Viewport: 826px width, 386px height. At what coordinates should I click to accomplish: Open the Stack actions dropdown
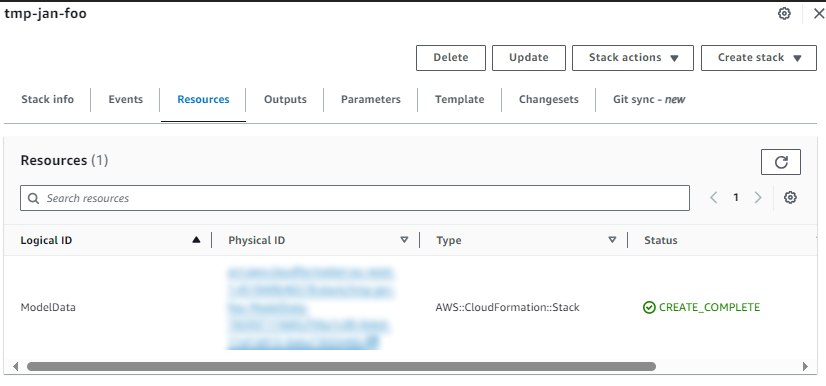click(x=633, y=58)
